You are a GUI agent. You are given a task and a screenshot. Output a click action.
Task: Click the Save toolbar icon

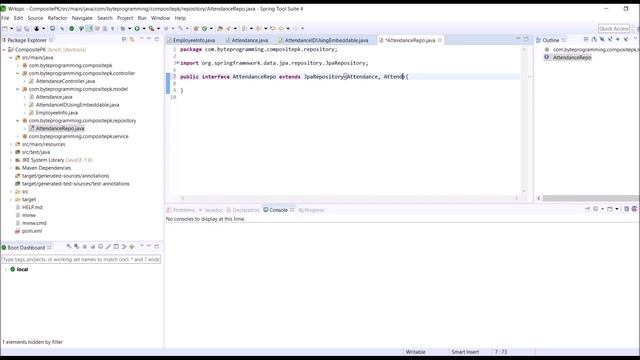(x=19, y=29)
